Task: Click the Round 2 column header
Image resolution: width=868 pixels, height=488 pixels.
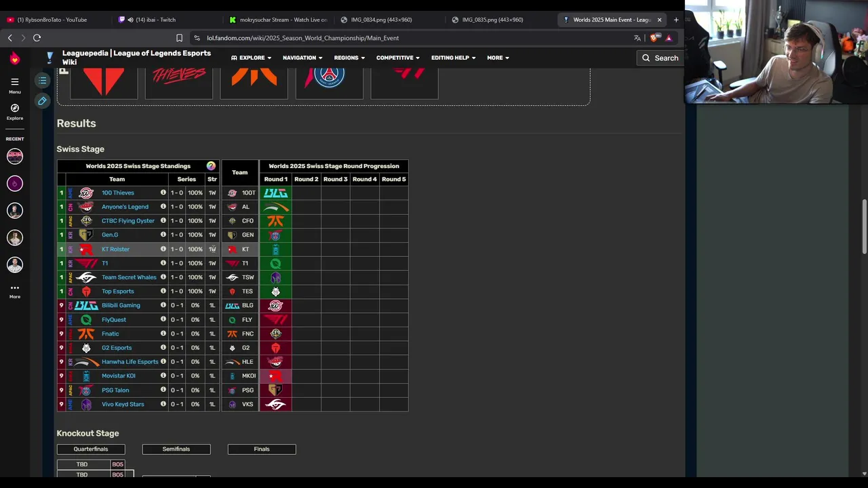Action: point(307,179)
